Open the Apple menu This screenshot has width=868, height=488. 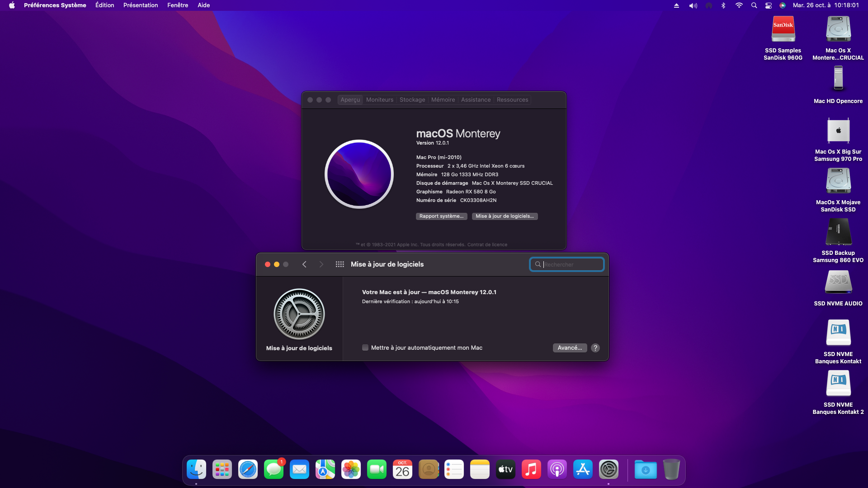point(12,5)
